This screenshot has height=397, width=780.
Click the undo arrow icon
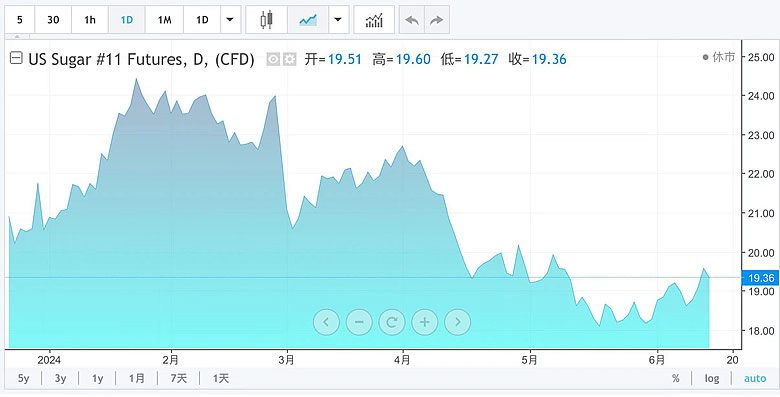[412, 20]
